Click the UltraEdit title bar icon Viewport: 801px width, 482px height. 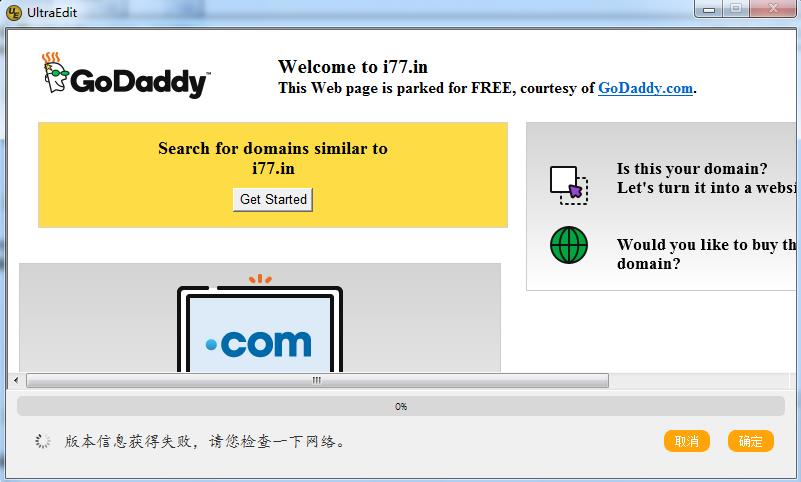pos(14,12)
